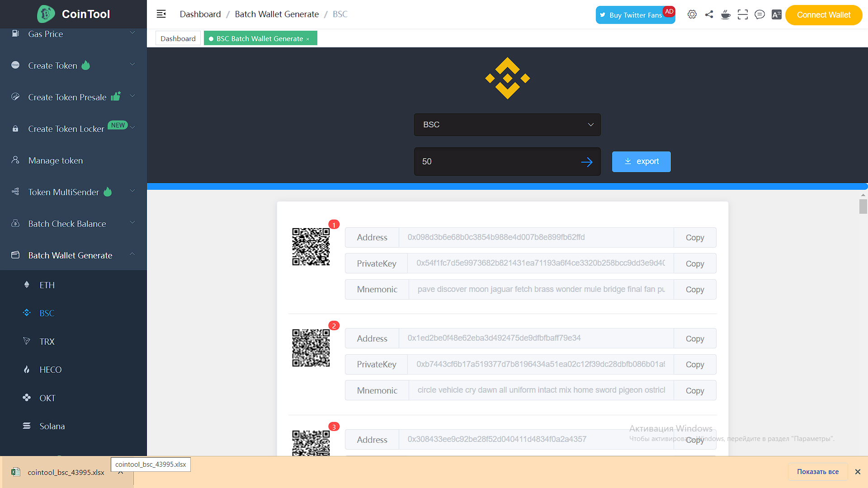This screenshot has width=868, height=488.
Task: Click the share icon in header
Action: [x=709, y=14]
